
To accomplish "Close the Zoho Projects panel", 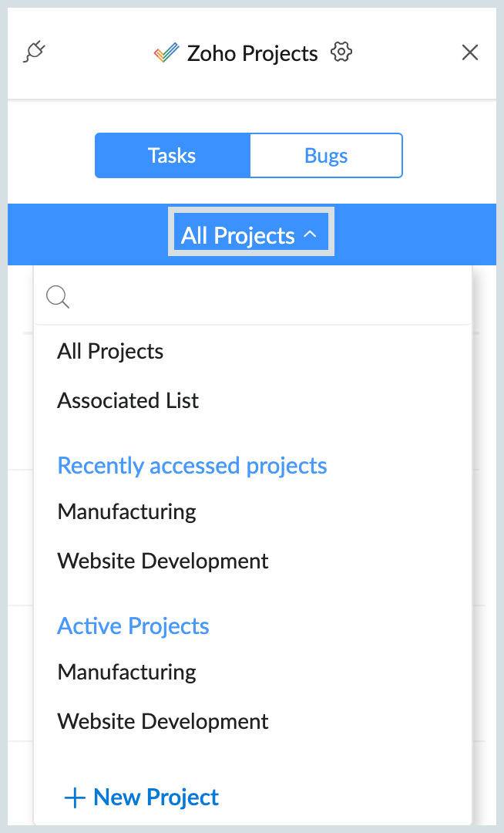I will pos(469,52).
